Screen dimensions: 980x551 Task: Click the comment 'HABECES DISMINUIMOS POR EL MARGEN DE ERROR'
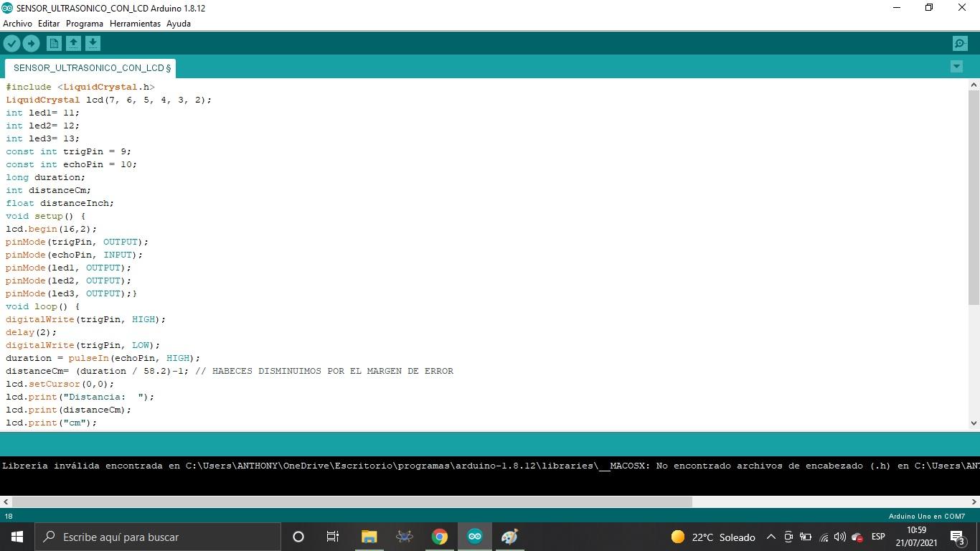pyautogui.click(x=333, y=371)
